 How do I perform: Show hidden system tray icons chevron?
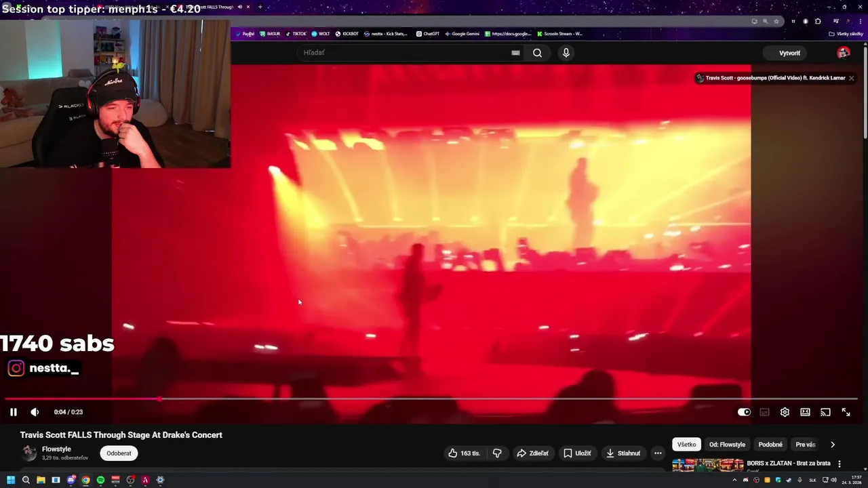click(x=734, y=480)
